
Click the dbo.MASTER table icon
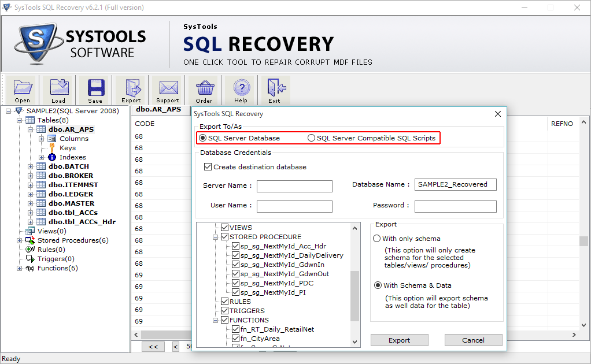pyautogui.click(x=41, y=203)
